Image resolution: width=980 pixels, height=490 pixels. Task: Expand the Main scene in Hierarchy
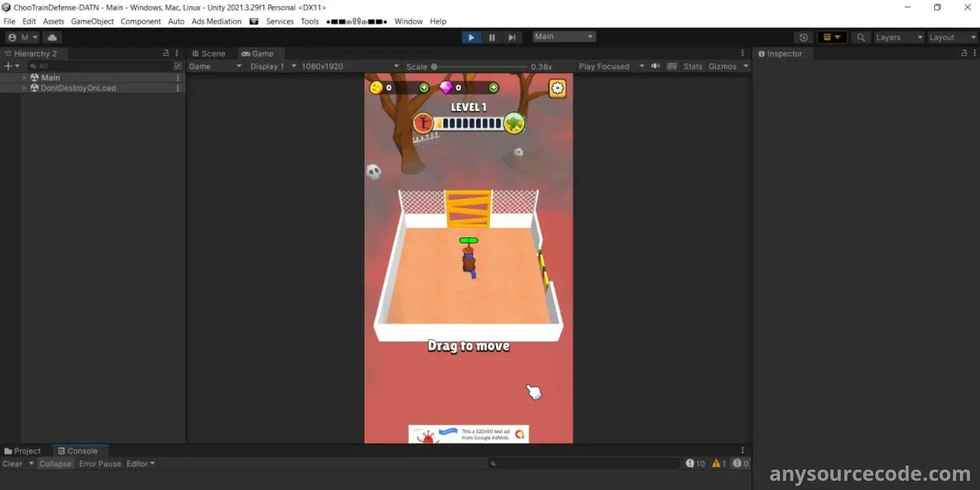click(x=24, y=78)
